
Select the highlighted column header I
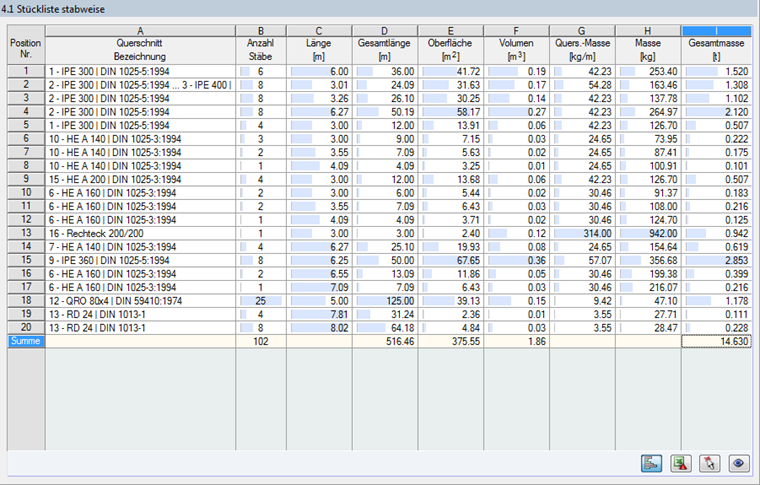click(x=716, y=31)
